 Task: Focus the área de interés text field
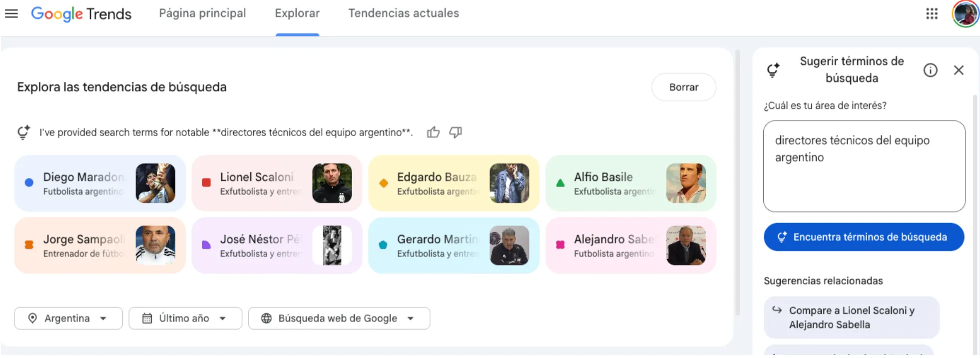pos(864,166)
